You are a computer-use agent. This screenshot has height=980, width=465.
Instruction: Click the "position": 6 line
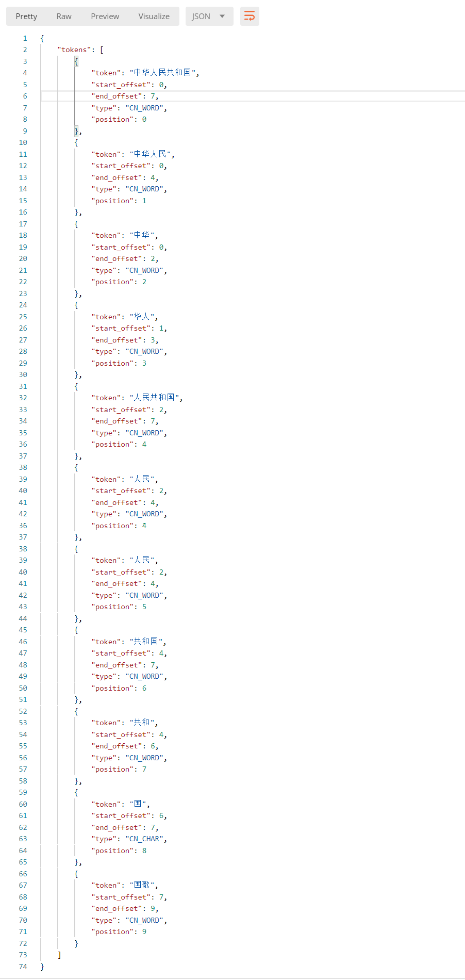coord(119,688)
